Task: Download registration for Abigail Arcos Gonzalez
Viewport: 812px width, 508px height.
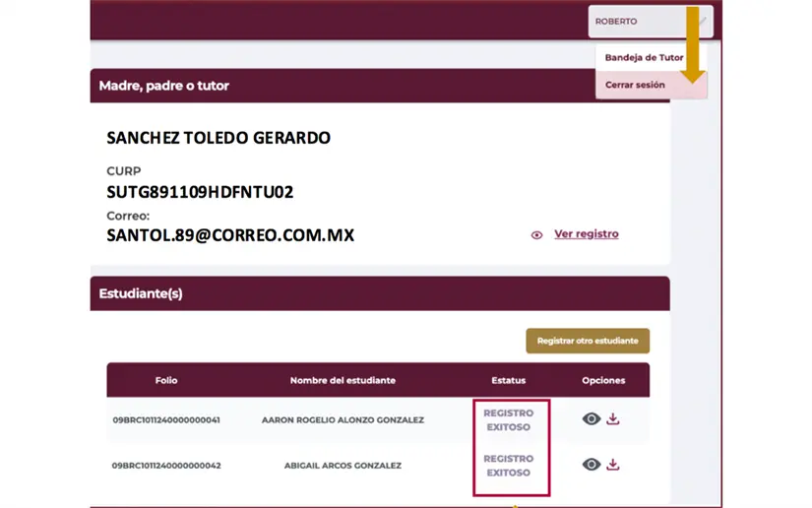Action: coord(613,465)
